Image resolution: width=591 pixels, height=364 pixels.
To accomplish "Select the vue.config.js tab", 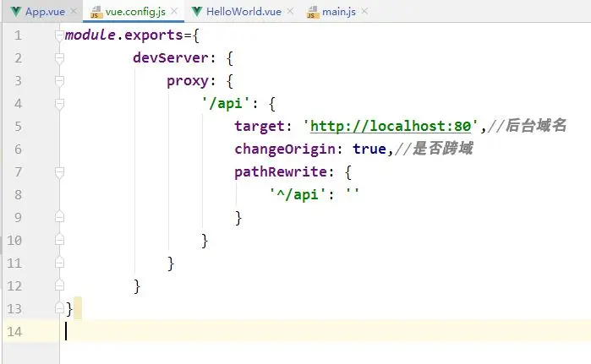I will pyautogui.click(x=135, y=12).
